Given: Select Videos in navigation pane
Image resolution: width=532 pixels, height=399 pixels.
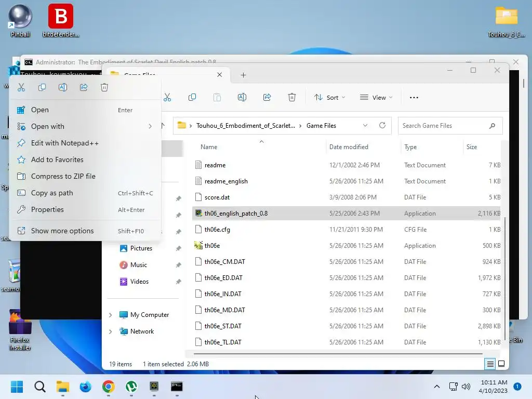Looking at the screenshot, I should (x=139, y=282).
